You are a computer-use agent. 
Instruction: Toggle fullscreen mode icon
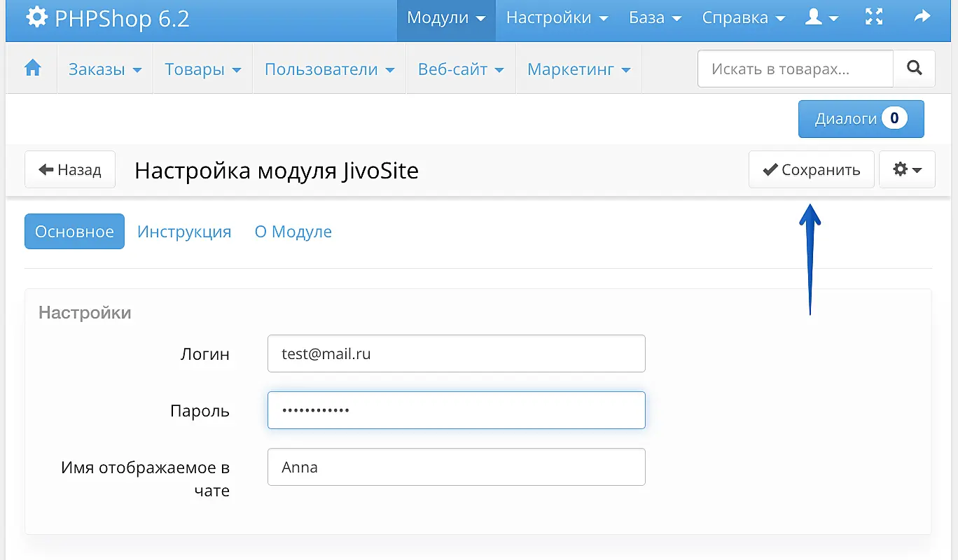(874, 18)
